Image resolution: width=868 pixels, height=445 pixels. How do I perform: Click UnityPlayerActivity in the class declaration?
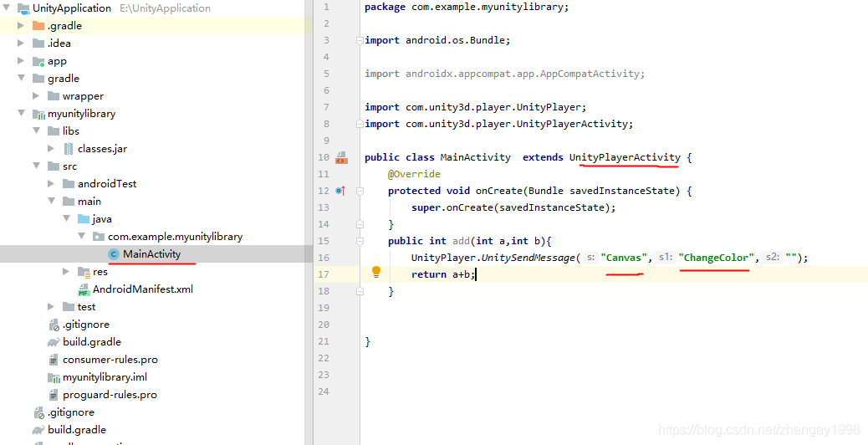pos(625,157)
